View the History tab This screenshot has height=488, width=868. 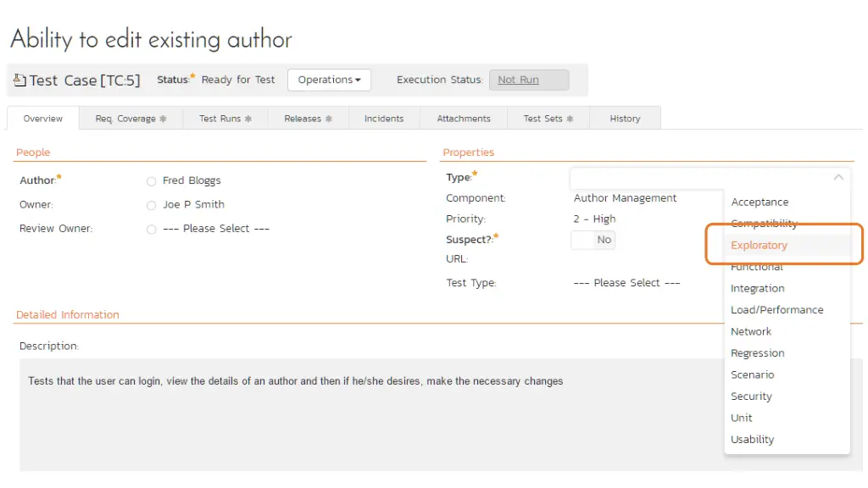625,119
